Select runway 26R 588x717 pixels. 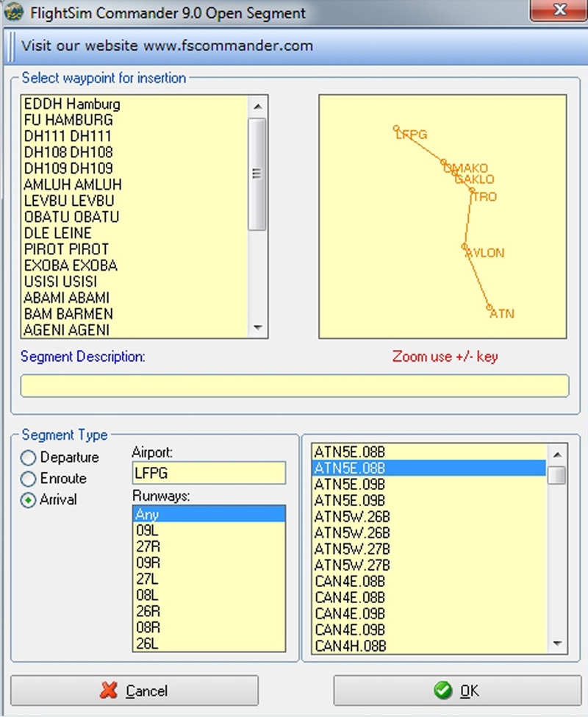(209, 611)
